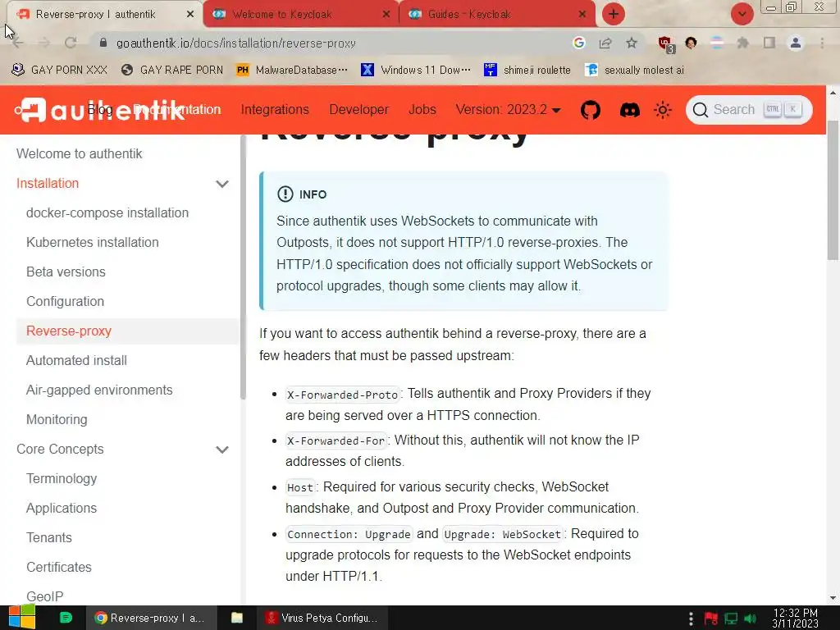Open the Chrome three-dot menu
The width and height of the screenshot is (840, 630).
822,43
